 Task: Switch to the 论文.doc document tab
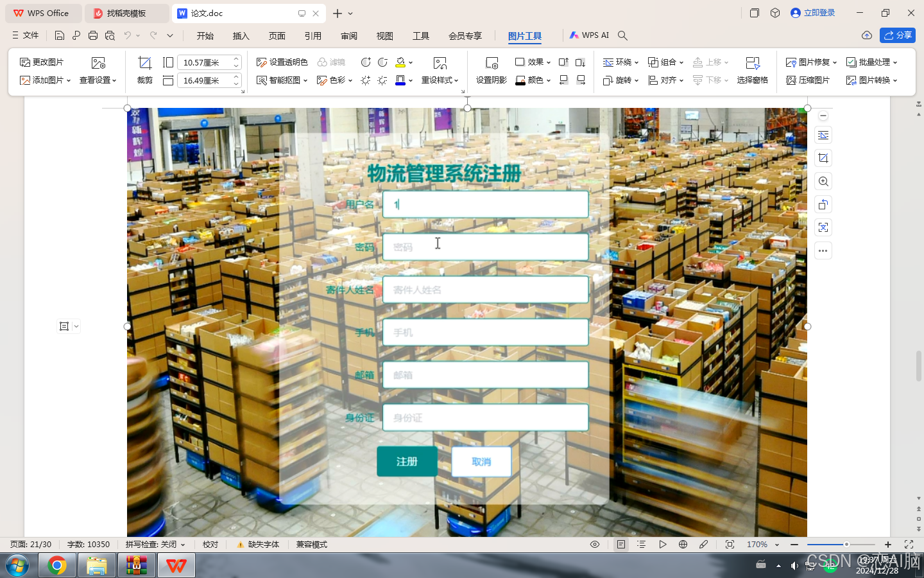(x=212, y=13)
